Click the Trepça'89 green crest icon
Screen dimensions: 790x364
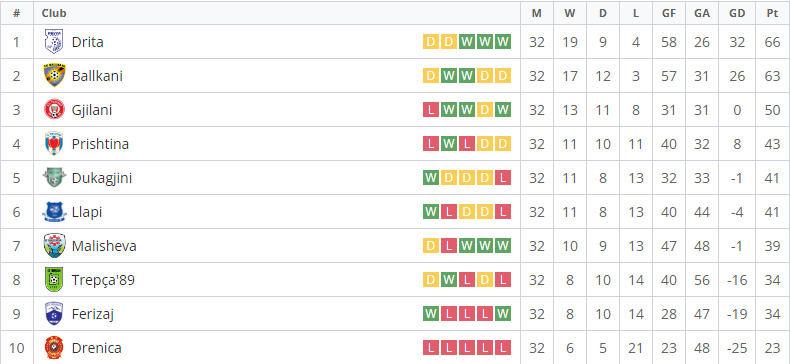coord(54,280)
